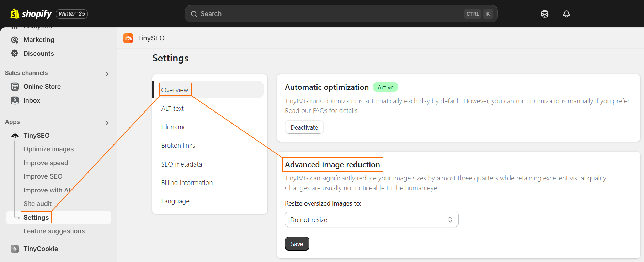644x262 pixels.
Task: Click the Online Store icon
Action: click(15, 87)
